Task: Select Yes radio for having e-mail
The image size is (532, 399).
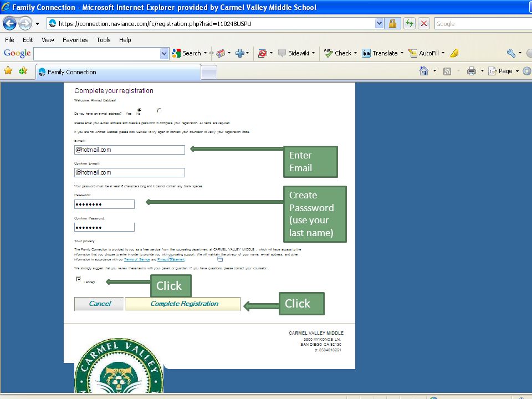Action: (139, 110)
